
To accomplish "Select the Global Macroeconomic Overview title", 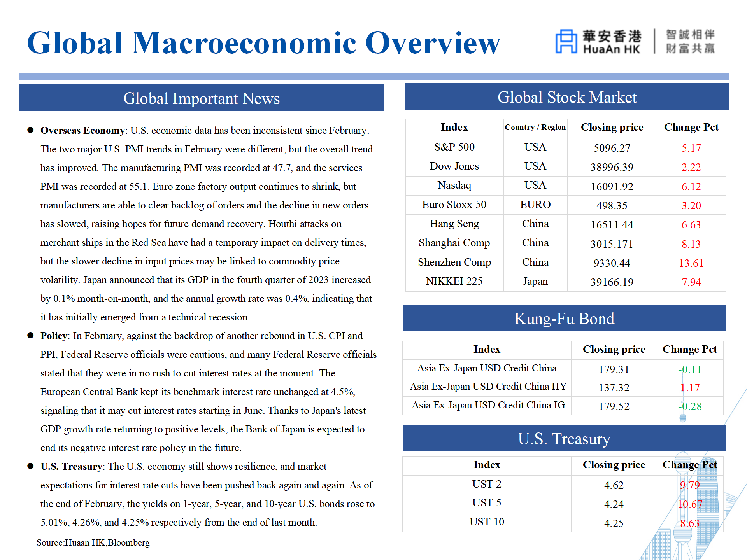I will [263, 42].
